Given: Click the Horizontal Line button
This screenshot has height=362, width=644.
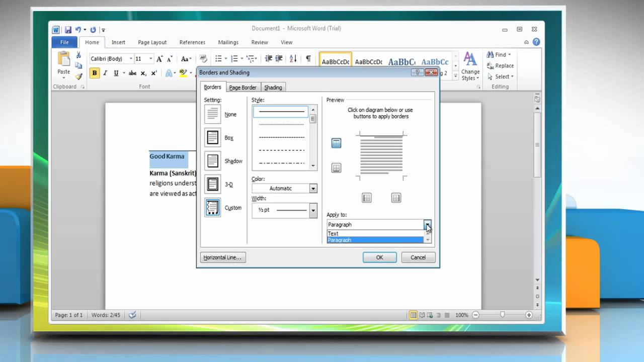Looking at the screenshot, I should pos(222,257).
